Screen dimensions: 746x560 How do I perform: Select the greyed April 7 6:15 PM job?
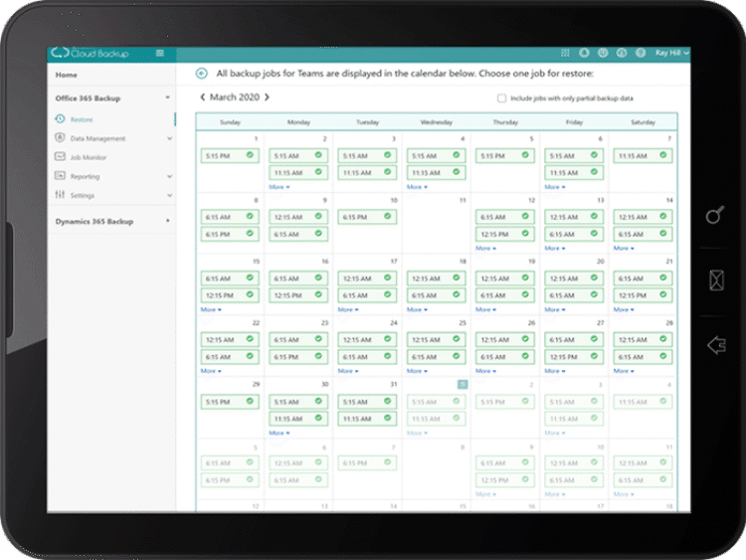(x=367, y=463)
